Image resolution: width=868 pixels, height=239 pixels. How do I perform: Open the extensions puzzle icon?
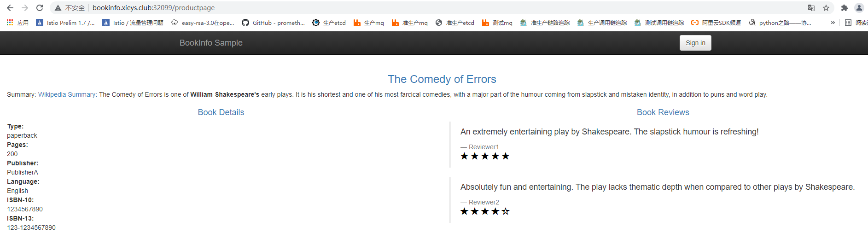point(844,8)
